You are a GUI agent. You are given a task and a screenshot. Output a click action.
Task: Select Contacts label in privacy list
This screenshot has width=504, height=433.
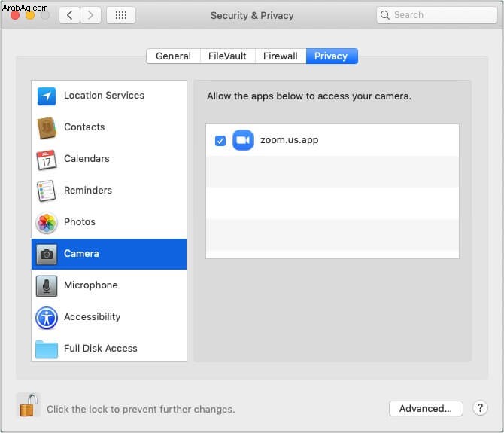pyautogui.click(x=84, y=127)
